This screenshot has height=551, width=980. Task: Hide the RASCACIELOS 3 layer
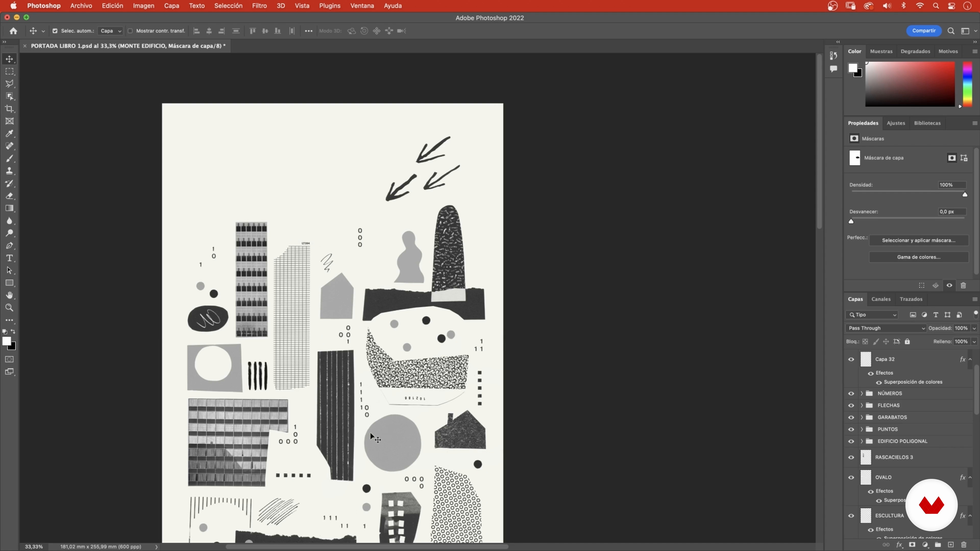click(x=851, y=457)
